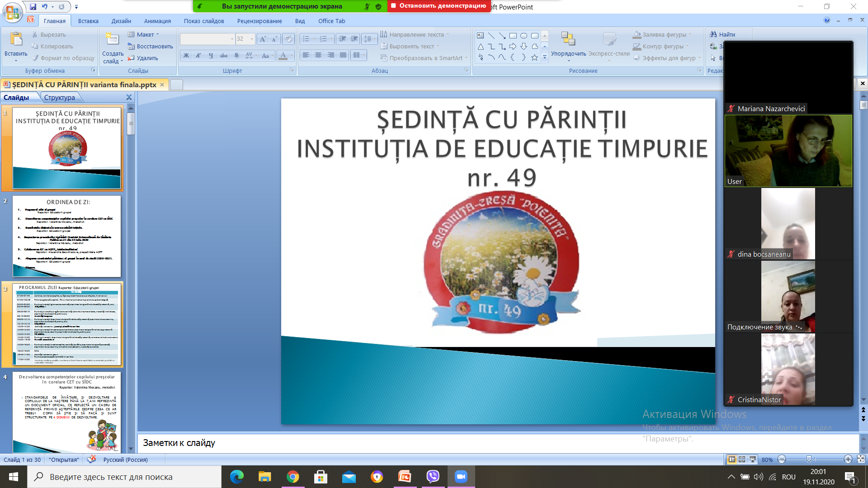Apply text shadow S icon

click(x=236, y=56)
